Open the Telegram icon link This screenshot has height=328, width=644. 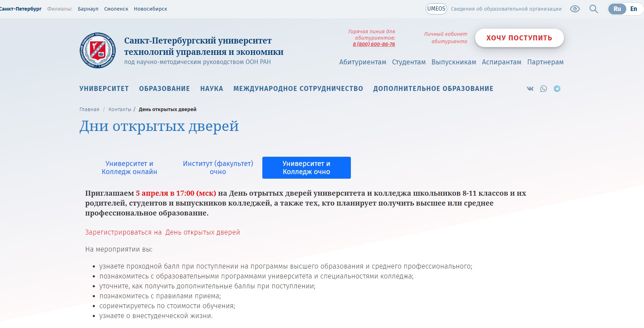coord(557,89)
